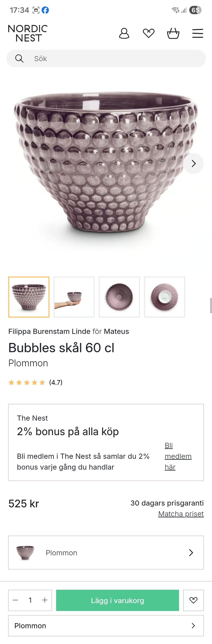Viewport: 212px width, 644px height.
Task: Select the hand-holding-bowl thumbnail
Action: tap(74, 297)
